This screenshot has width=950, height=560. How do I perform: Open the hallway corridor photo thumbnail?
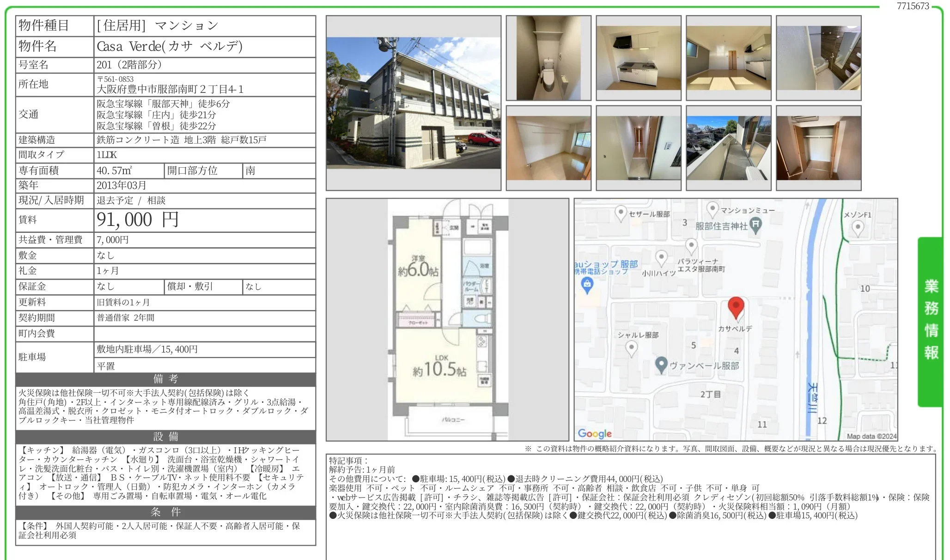(x=639, y=148)
